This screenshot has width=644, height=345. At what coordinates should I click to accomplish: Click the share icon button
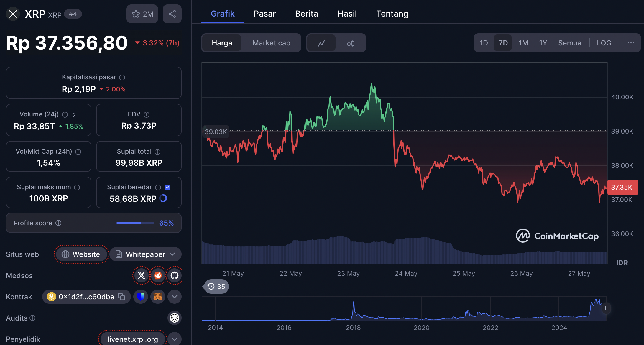click(x=172, y=14)
